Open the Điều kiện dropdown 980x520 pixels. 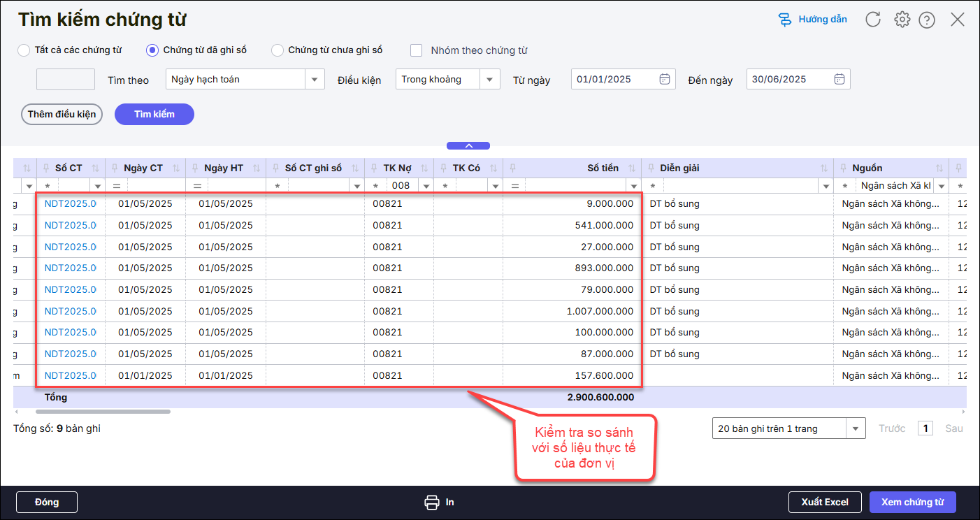click(x=490, y=79)
